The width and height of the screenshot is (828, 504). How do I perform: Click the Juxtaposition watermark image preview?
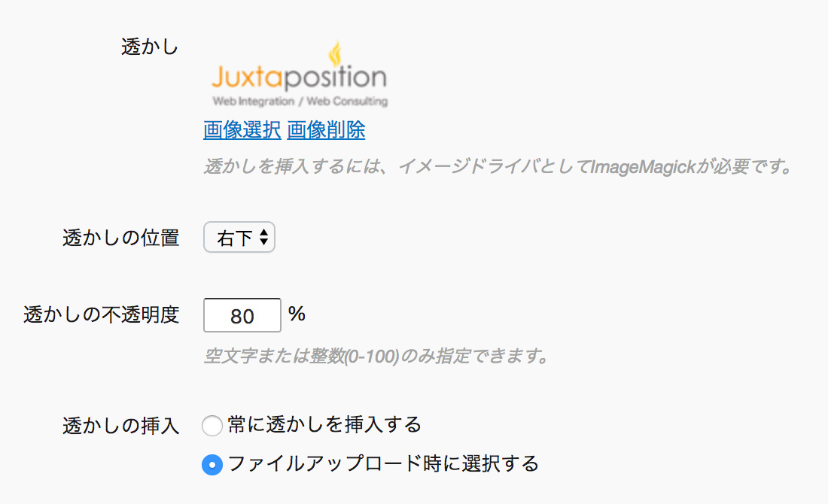300,74
